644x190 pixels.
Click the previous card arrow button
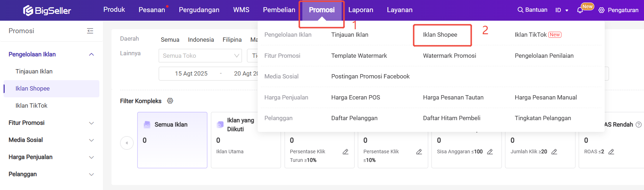click(127, 143)
